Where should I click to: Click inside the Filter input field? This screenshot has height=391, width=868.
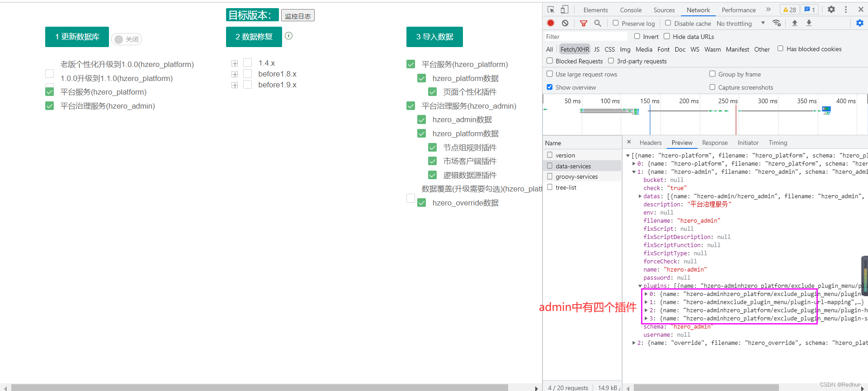point(586,36)
